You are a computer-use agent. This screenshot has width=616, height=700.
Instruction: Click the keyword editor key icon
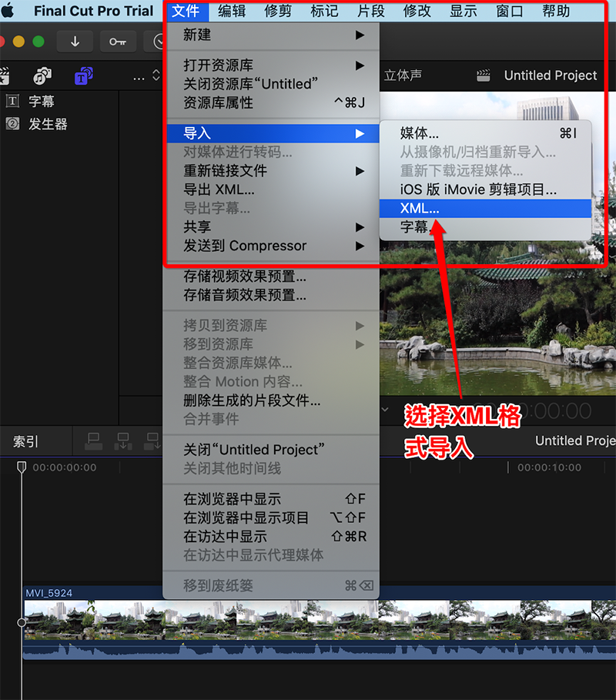click(x=117, y=42)
